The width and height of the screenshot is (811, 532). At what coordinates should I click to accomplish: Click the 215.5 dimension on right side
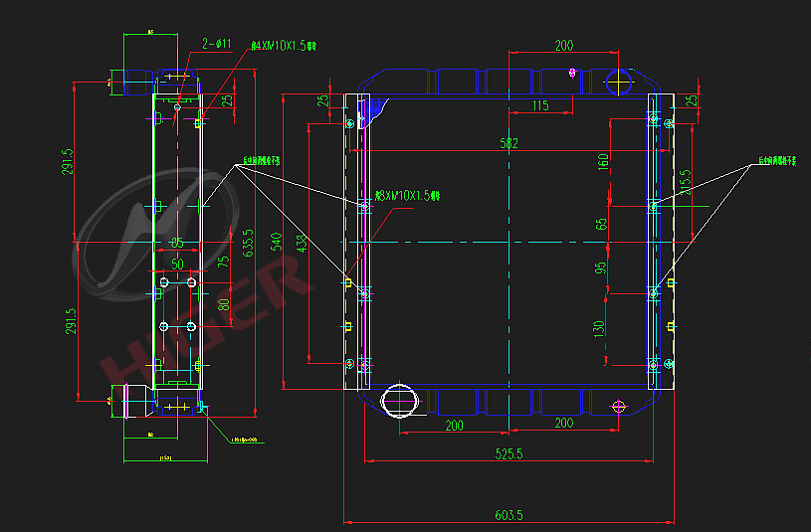pyautogui.click(x=685, y=183)
